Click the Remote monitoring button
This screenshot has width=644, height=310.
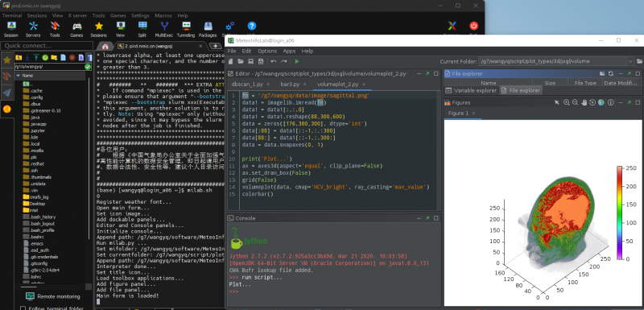[x=52, y=296]
